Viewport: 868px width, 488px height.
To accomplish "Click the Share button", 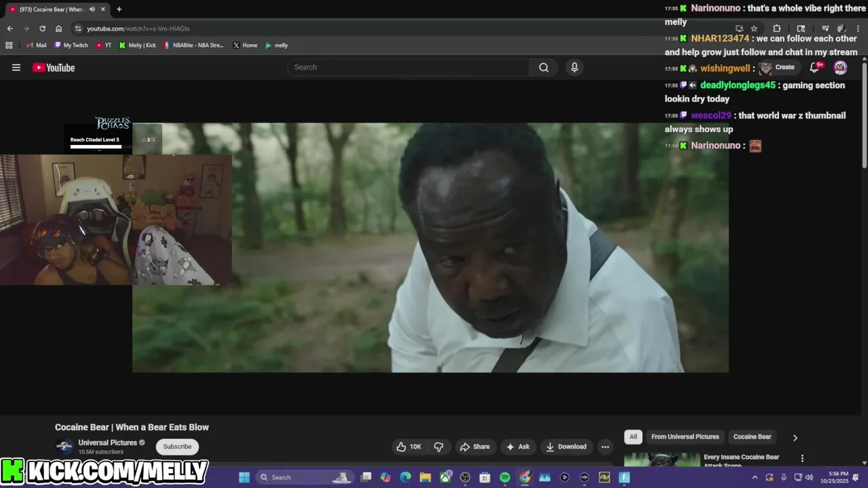I will 475,447.
